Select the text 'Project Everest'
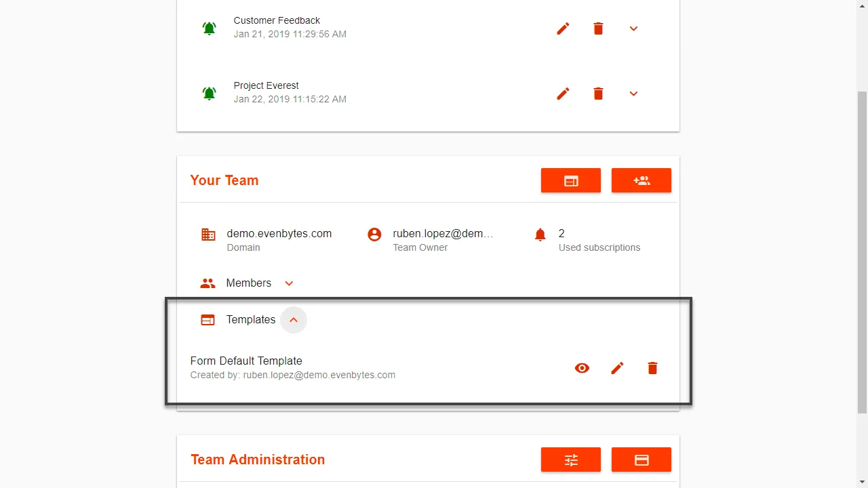This screenshot has width=868, height=488. click(x=266, y=85)
